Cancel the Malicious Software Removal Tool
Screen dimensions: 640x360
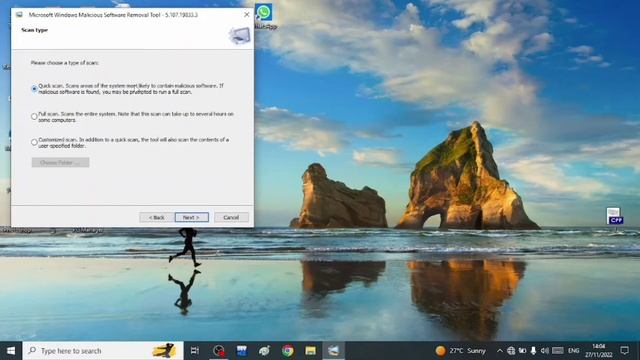(231, 217)
